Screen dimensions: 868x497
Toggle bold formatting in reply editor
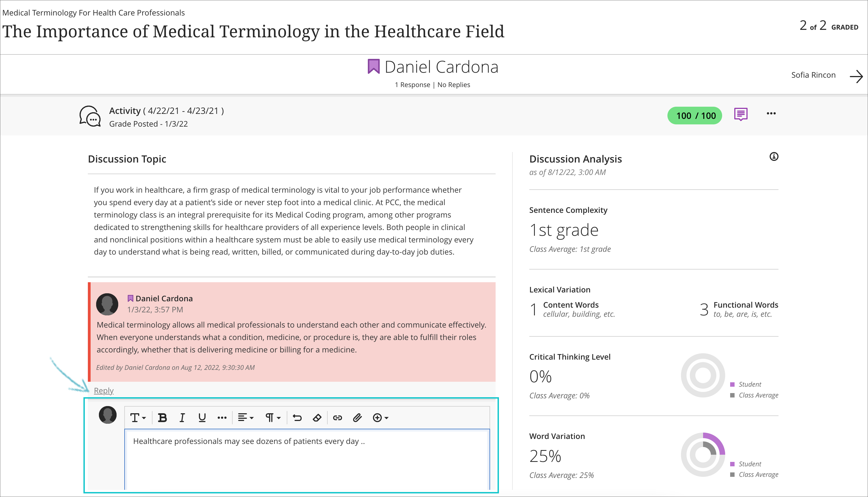point(162,417)
